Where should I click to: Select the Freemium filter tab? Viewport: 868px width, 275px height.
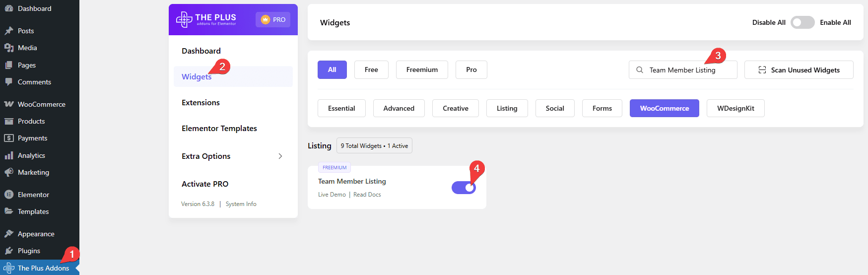(422, 70)
